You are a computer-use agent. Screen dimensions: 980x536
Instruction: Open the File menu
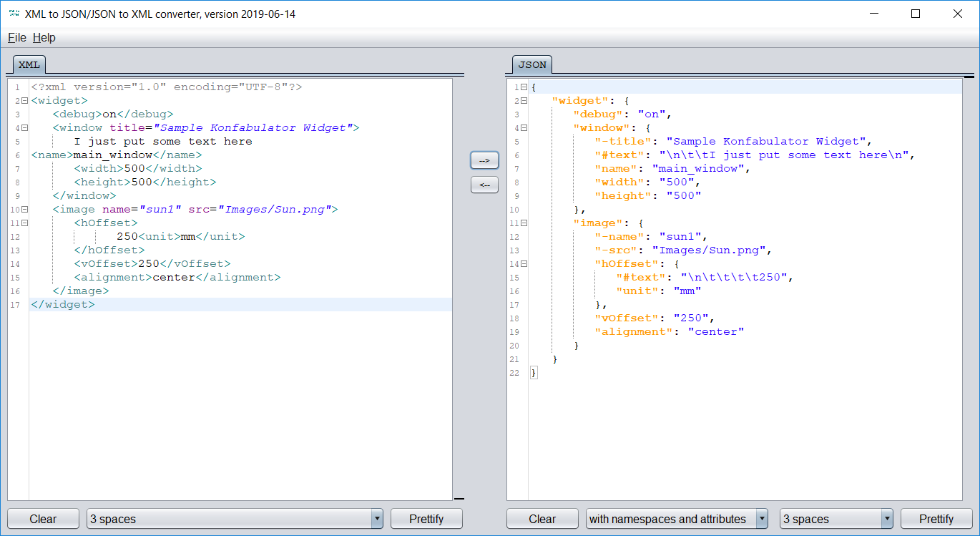click(17, 37)
